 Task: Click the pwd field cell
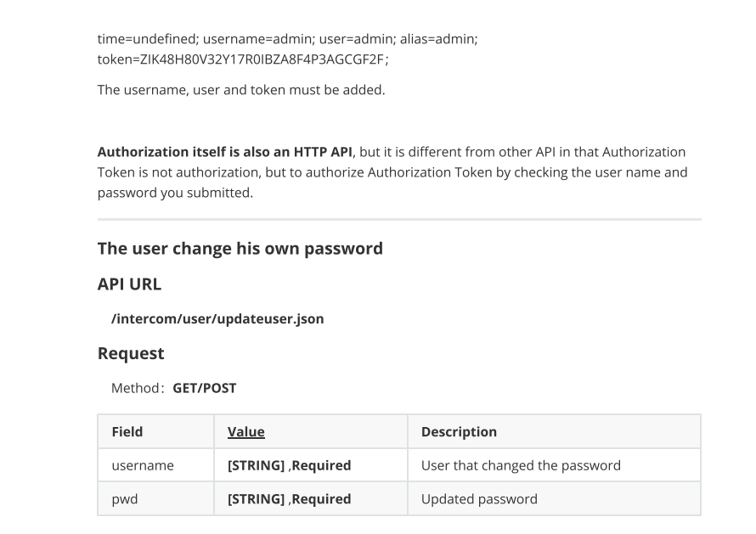coord(156,499)
